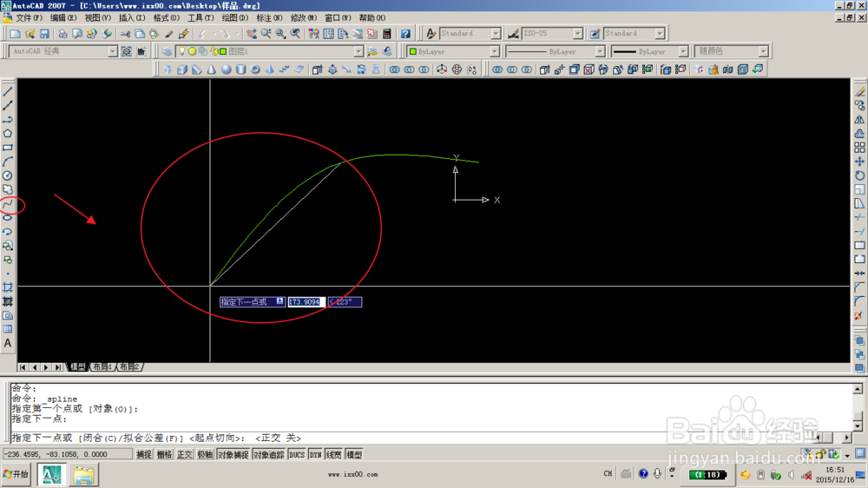Select the Line tool in draw toolbar
868x488 pixels.
[x=8, y=91]
